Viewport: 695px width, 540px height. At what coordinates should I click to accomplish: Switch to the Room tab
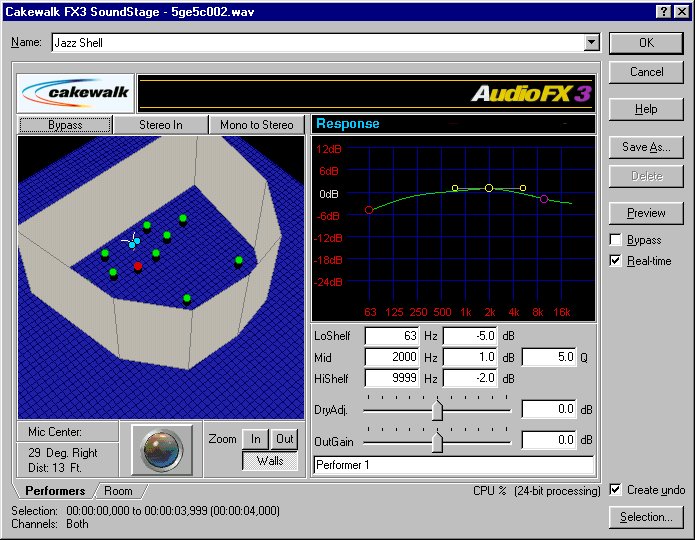pos(118,491)
